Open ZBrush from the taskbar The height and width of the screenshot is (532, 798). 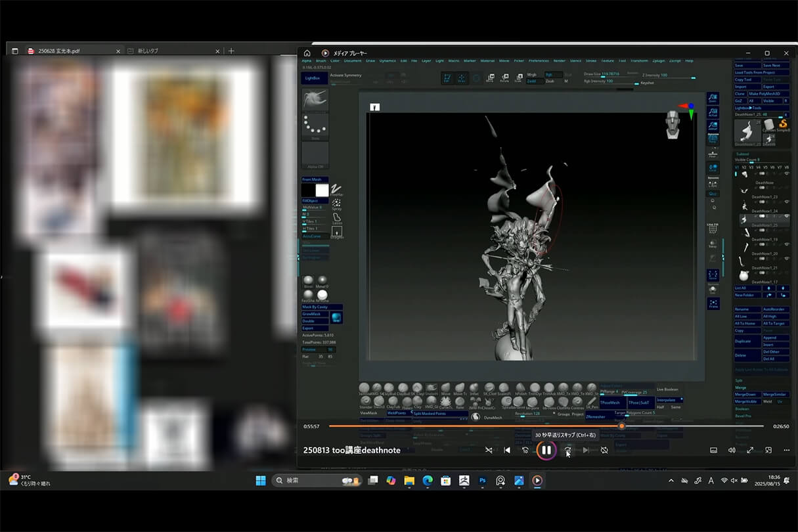click(464, 481)
